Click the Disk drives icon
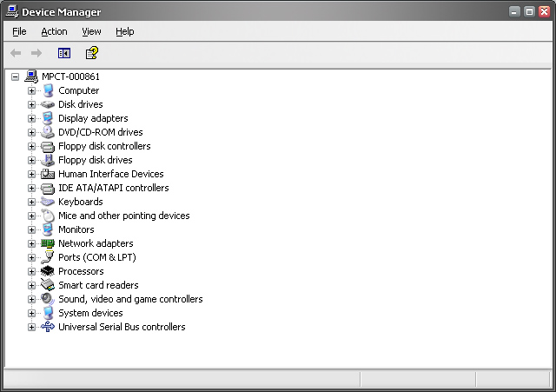556x392 pixels. click(48, 104)
